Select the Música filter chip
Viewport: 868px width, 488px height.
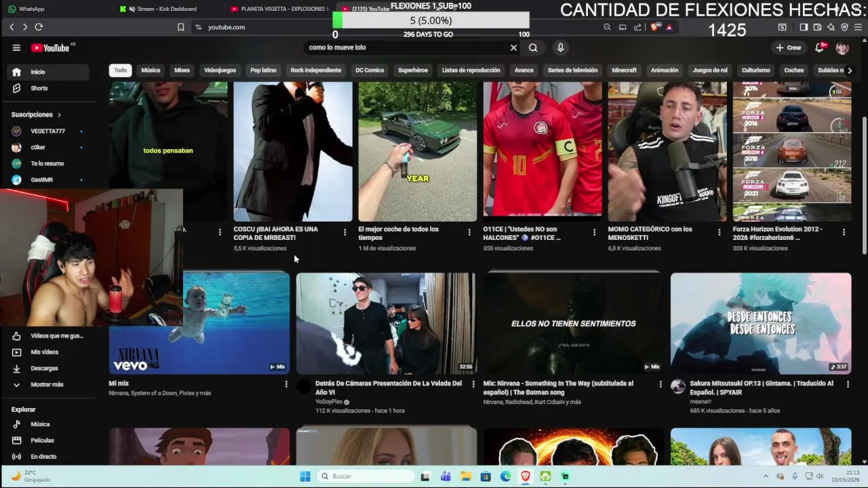151,70
